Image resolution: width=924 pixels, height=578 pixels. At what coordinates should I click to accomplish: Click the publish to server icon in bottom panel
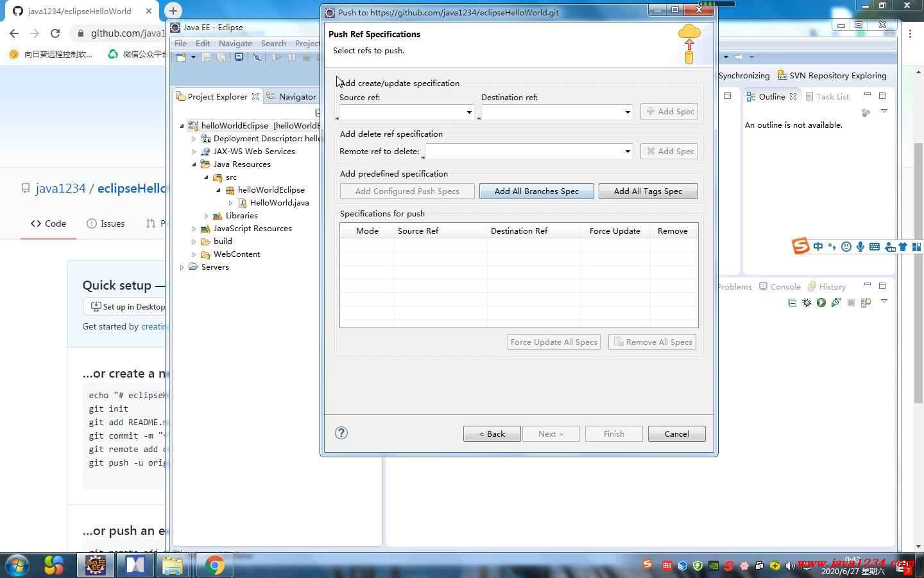(x=866, y=302)
